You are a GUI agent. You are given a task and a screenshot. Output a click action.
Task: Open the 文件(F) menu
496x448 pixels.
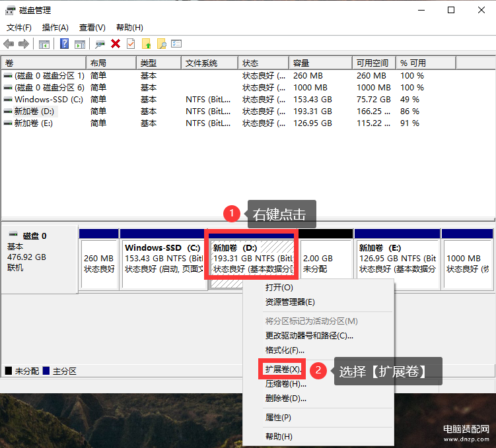tap(19, 27)
